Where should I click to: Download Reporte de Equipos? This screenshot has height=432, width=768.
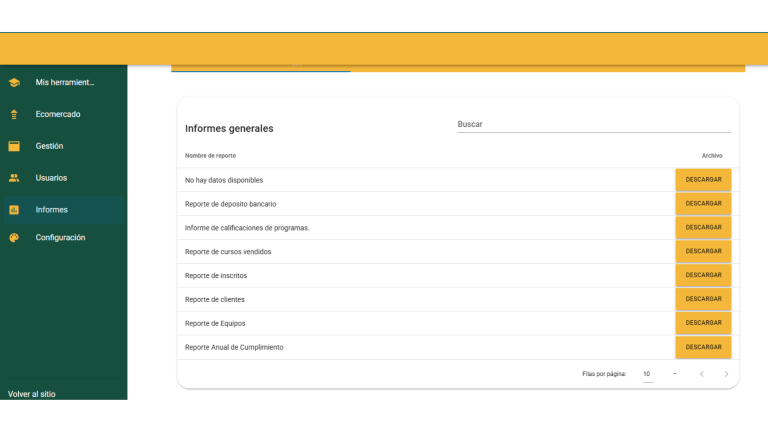click(703, 323)
